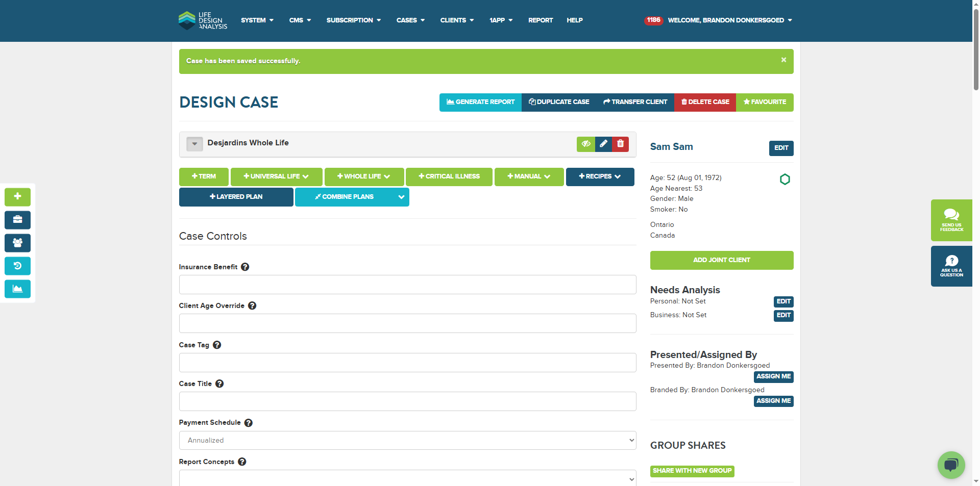Screen dimensions: 980x486
Task: Click the chart icon in left sidebar
Action: [x=17, y=289]
